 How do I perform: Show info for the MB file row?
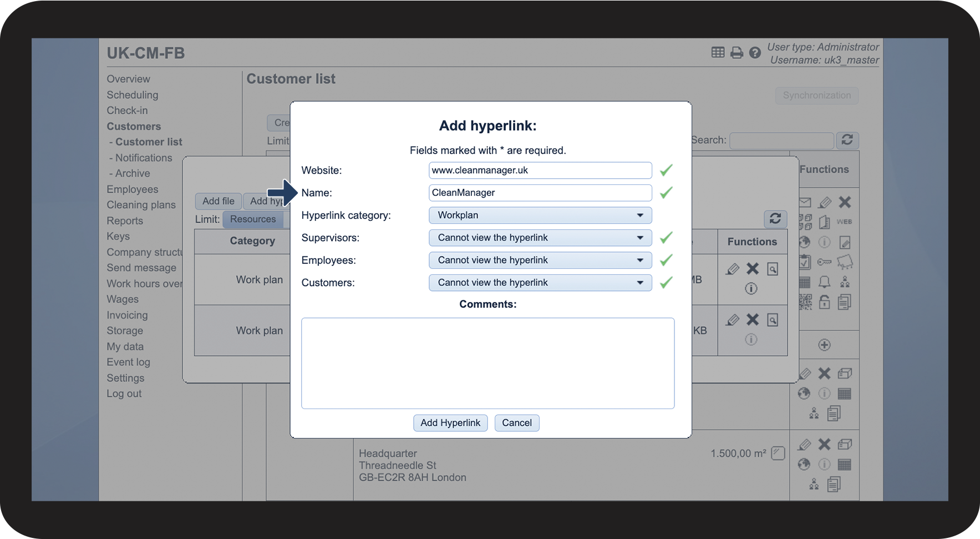[x=751, y=289]
